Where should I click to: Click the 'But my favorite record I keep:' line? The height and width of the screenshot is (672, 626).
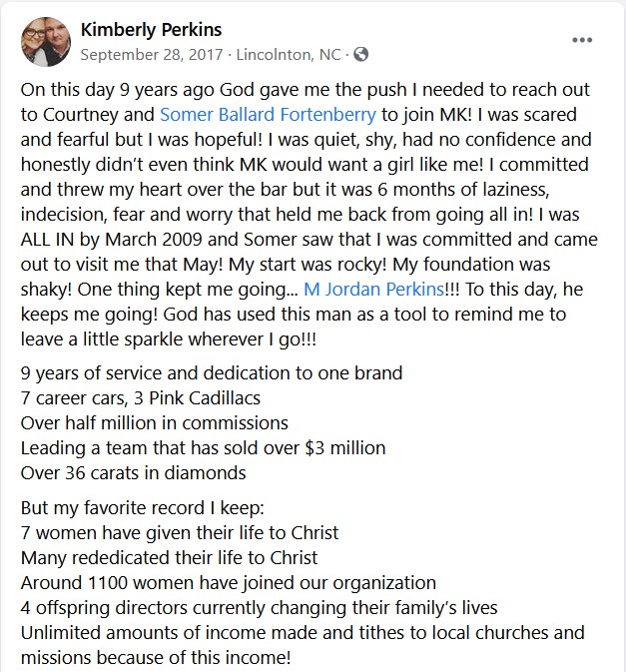[x=142, y=508]
